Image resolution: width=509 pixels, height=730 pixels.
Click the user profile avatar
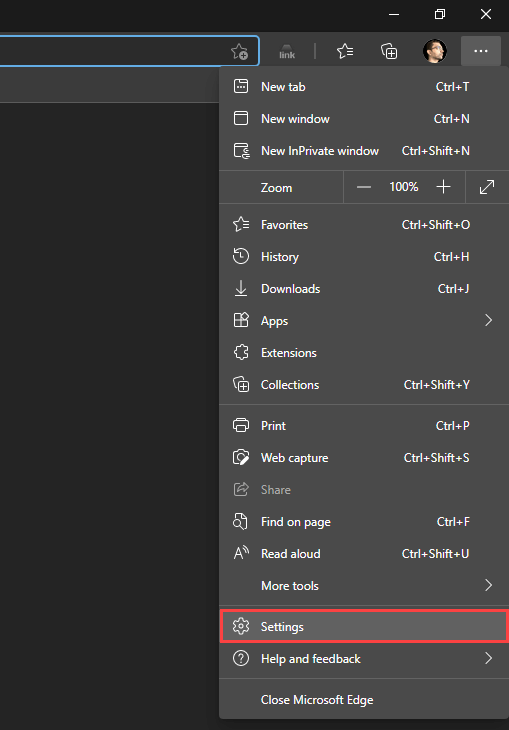point(434,51)
